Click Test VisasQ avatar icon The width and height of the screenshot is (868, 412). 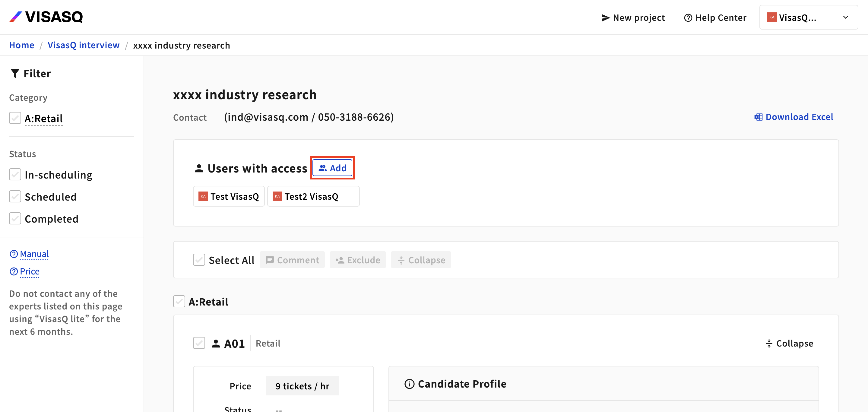[203, 196]
